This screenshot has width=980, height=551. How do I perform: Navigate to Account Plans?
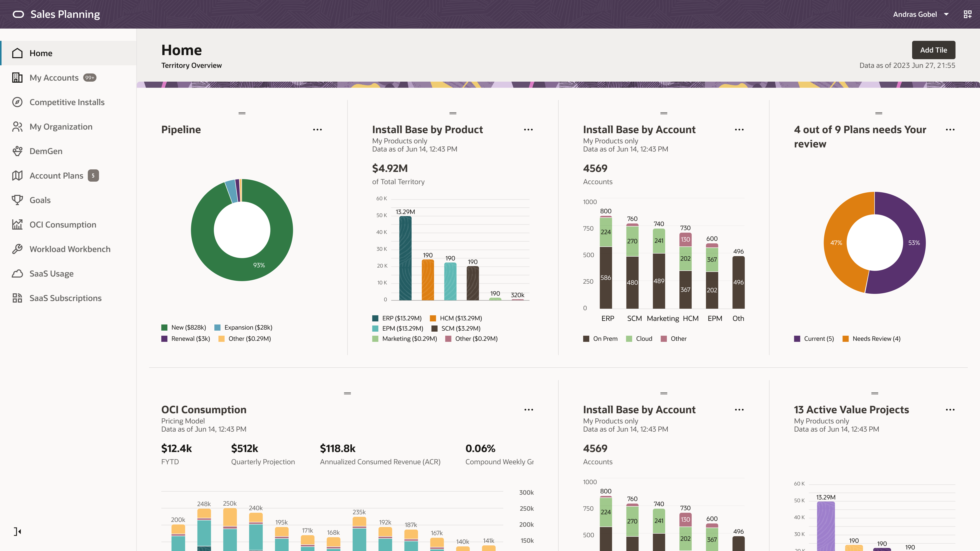[x=68, y=176]
